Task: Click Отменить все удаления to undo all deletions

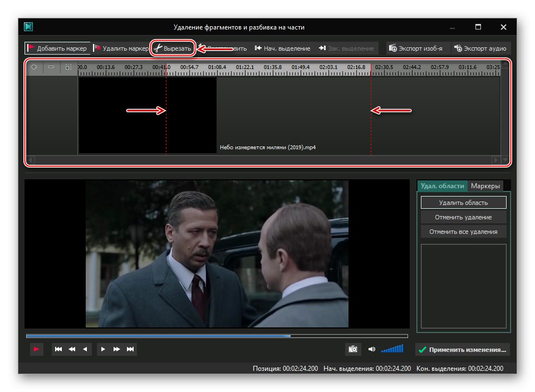Action: (x=463, y=231)
